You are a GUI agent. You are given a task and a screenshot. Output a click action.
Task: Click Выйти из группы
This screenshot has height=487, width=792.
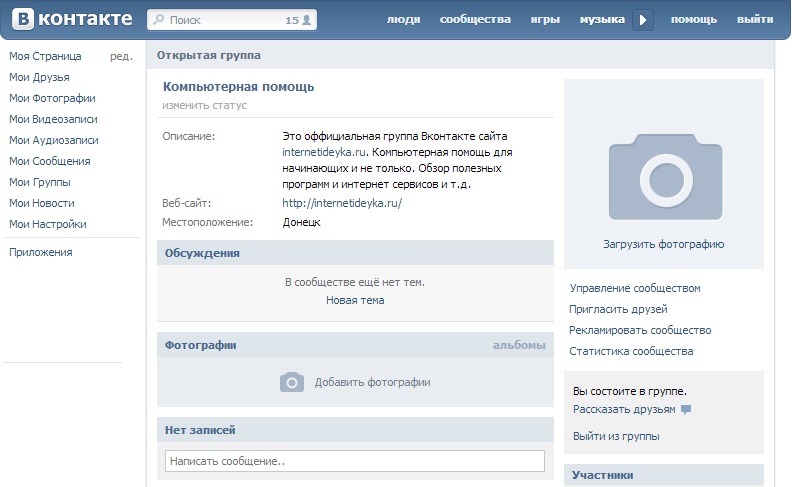click(x=616, y=436)
